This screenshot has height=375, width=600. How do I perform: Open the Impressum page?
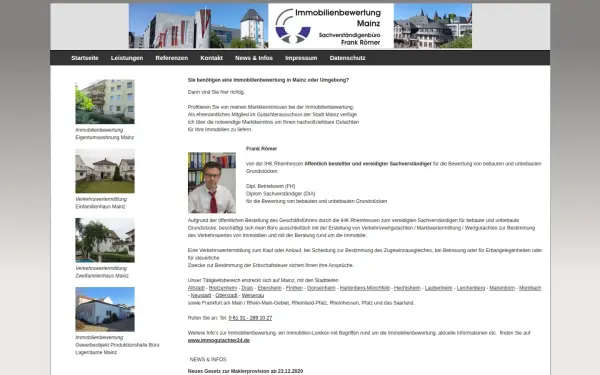(301, 58)
